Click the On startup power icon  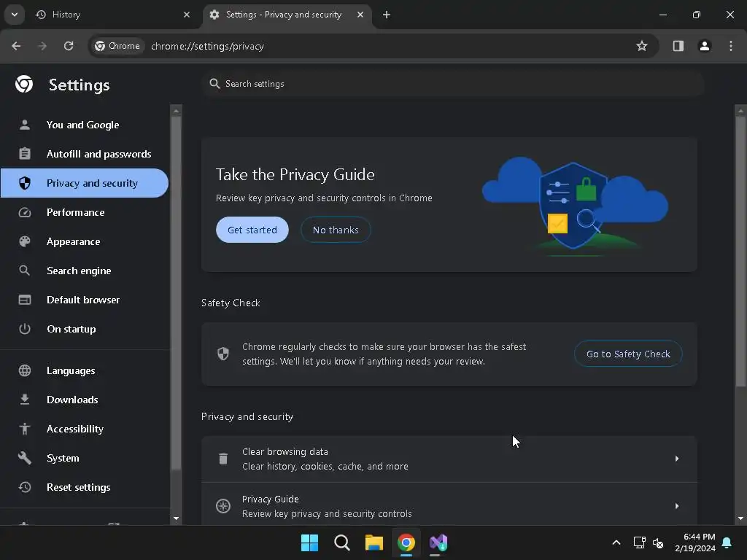click(x=24, y=329)
